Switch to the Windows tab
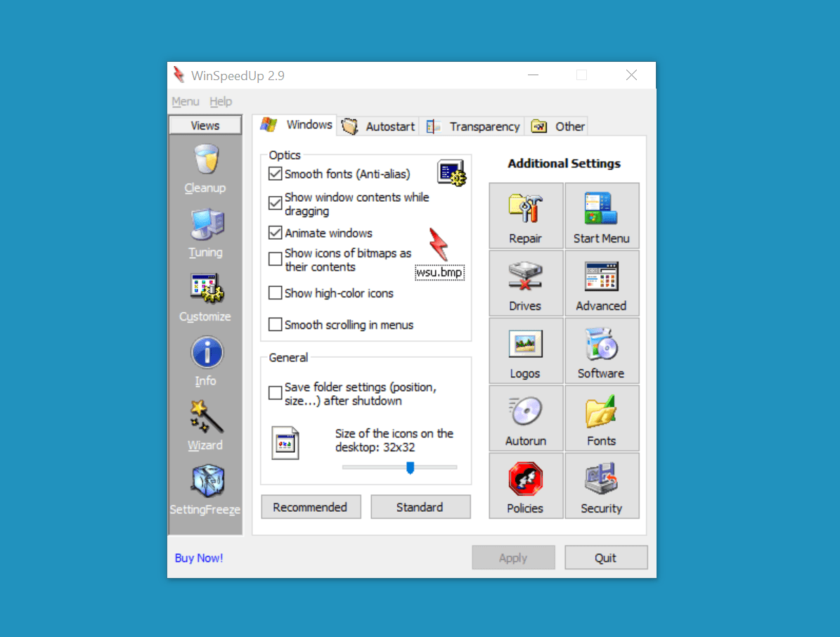The image size is (840, 637). click(296, 125)
